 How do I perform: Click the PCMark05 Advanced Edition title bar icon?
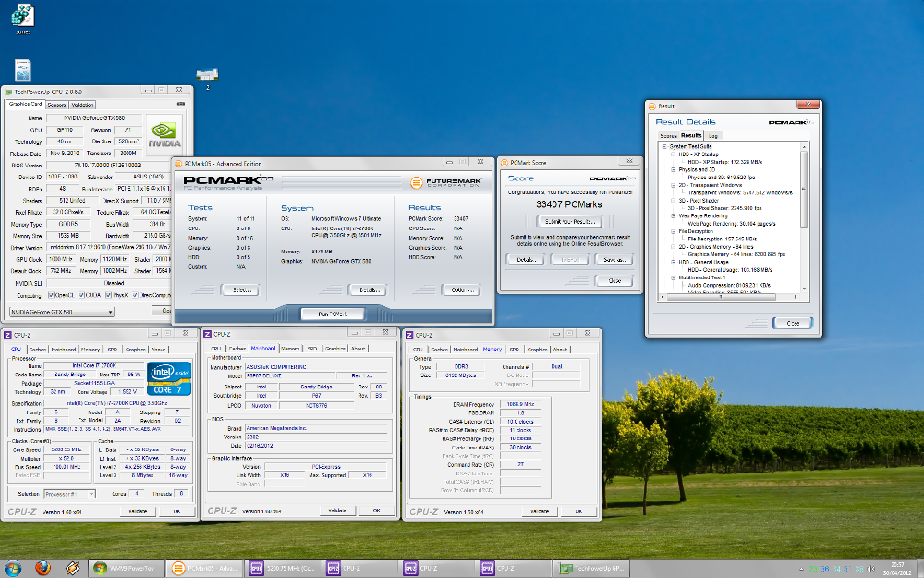pos(178,164)
